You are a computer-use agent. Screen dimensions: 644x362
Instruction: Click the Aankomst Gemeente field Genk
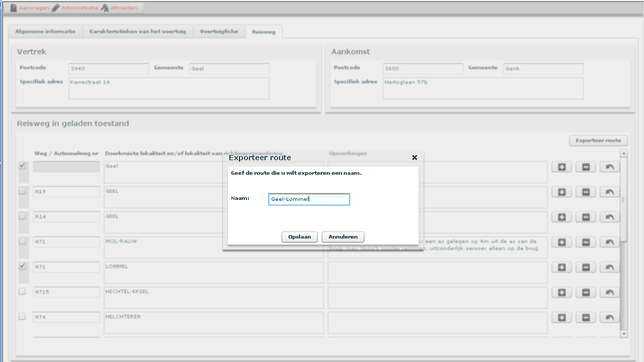click(x=544, y=69)
